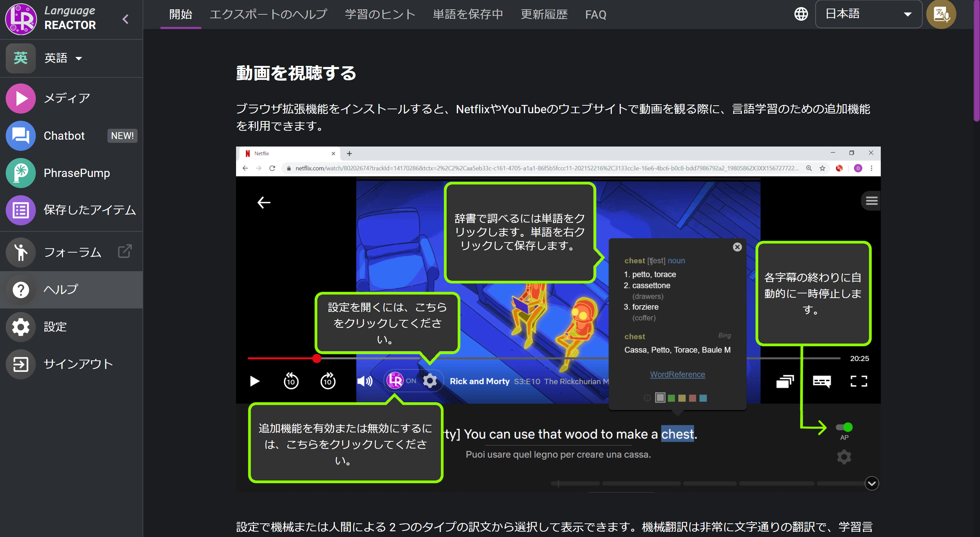Click the fullscreen icon in the player

pos(859,381)
